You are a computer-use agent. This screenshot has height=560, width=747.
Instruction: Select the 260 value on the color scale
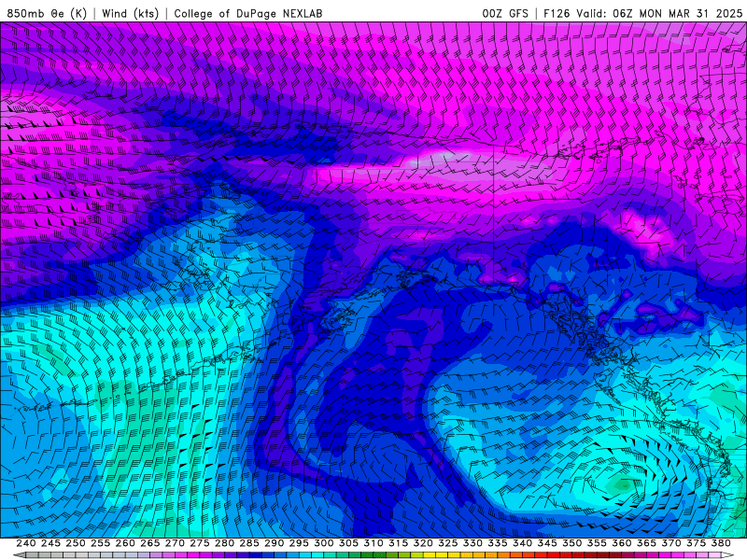point(125,543)
